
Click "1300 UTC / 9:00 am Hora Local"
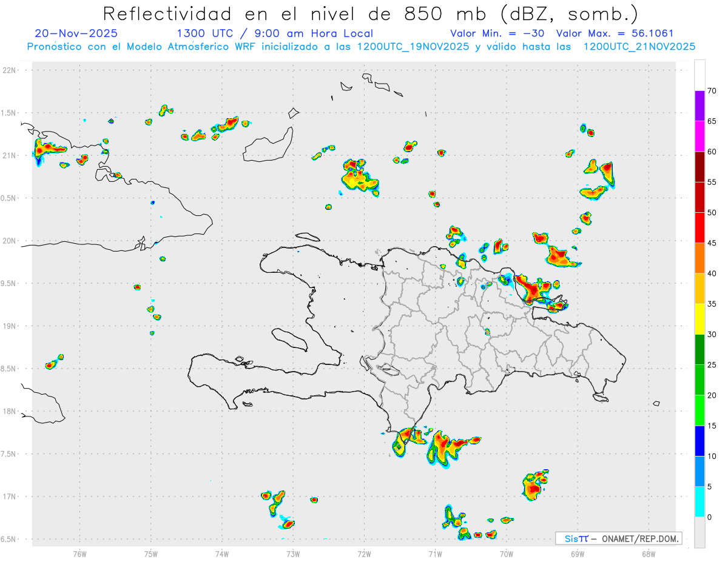275,33
